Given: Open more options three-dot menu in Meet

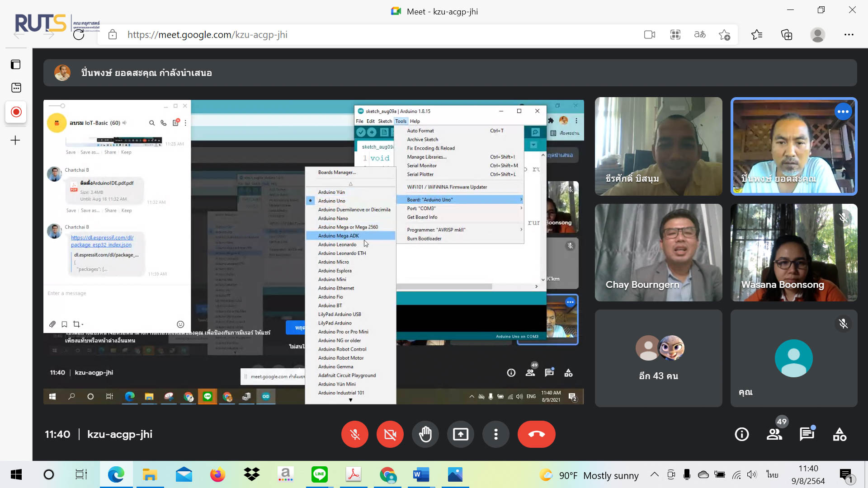Looking at the screenshot, I should (496, 434).
